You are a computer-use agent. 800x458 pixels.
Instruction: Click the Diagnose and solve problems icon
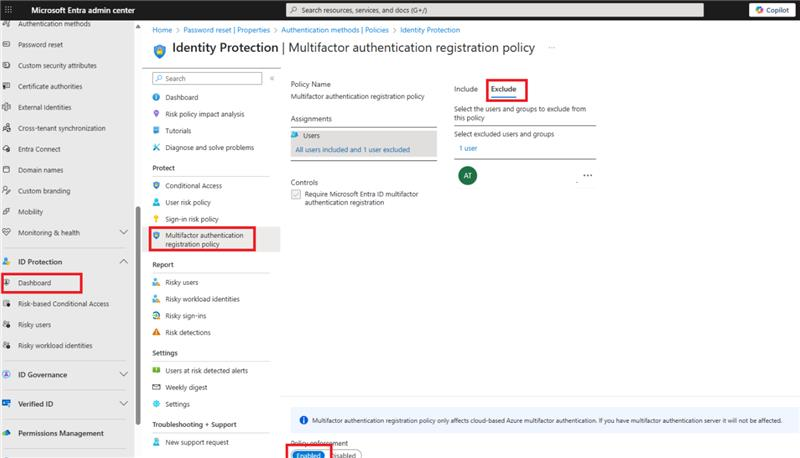tap(156, 147)
